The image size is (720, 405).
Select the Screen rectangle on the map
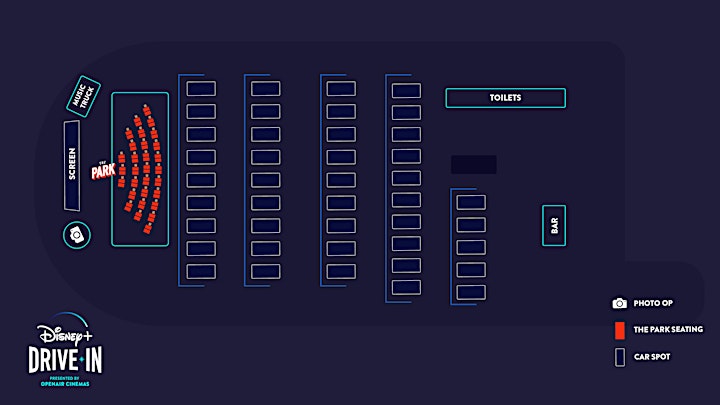72,165
